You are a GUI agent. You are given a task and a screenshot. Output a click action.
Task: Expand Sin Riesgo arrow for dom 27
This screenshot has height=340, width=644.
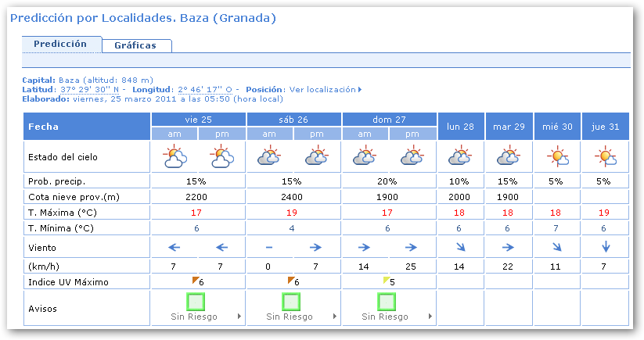430,317
